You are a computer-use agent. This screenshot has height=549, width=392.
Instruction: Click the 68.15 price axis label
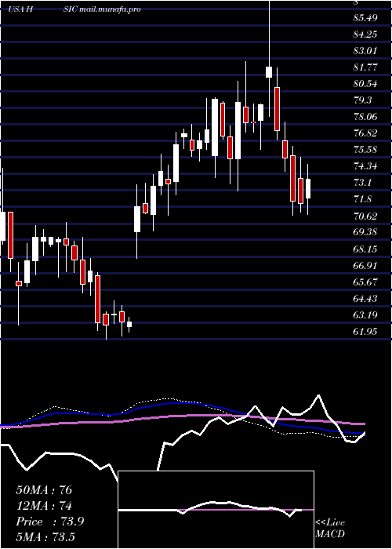coord(365,249)
